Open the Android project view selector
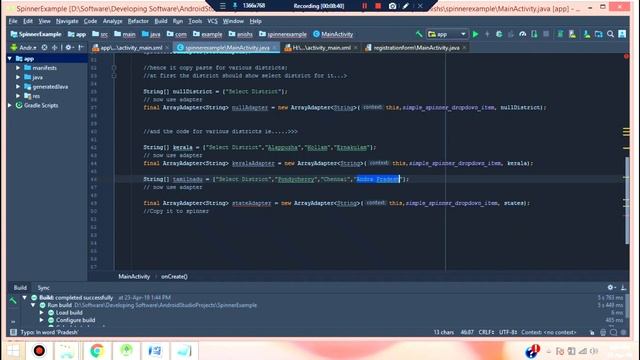Viewport: 640px width, 360px height. [x=23, y=48]
